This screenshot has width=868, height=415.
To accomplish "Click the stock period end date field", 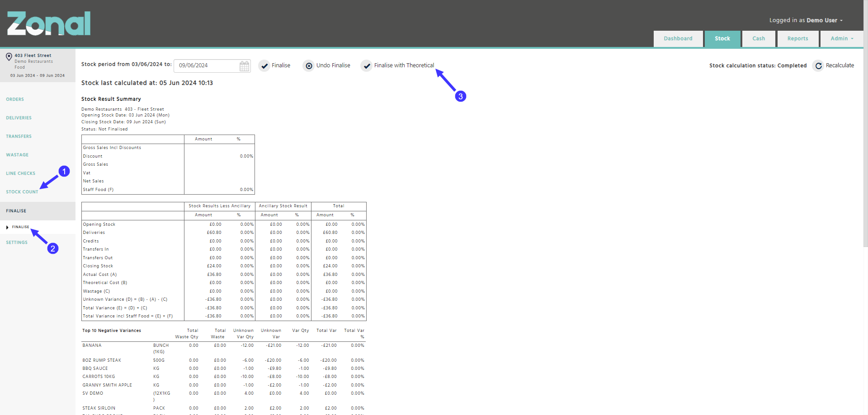I will coord(212,66).
